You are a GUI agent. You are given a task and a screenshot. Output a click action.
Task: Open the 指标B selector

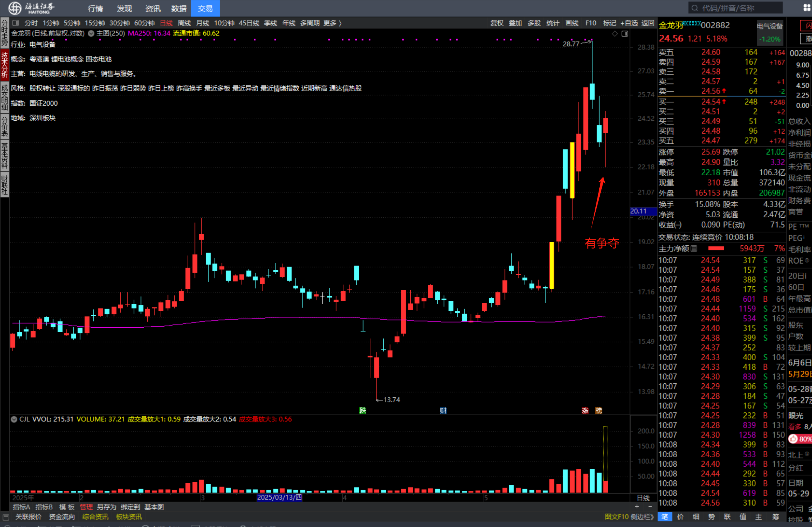44,507
